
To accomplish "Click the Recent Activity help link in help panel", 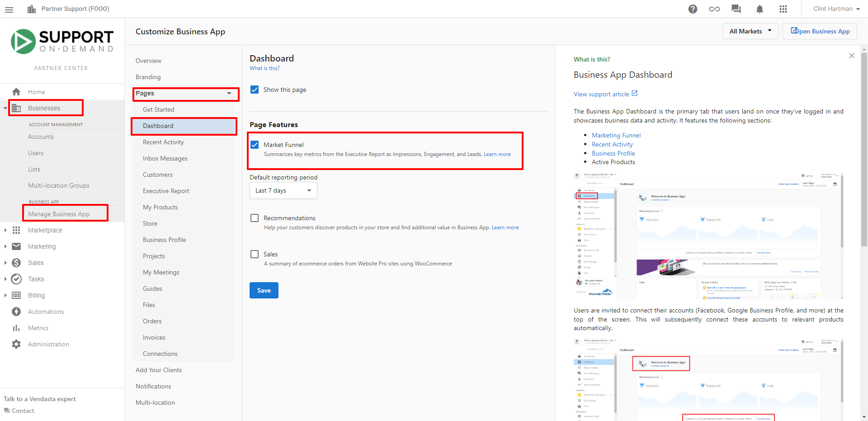I will tap(612, 144).
